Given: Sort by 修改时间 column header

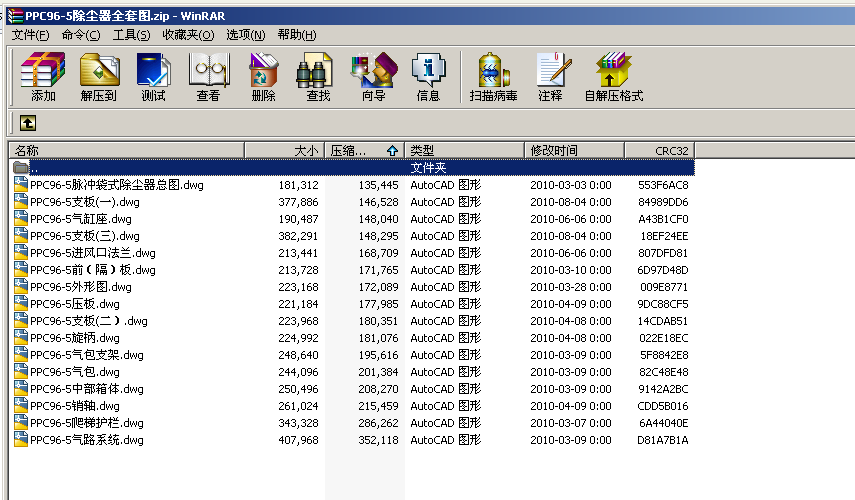Looking at the screenshot, I should [x=574, y=150].
